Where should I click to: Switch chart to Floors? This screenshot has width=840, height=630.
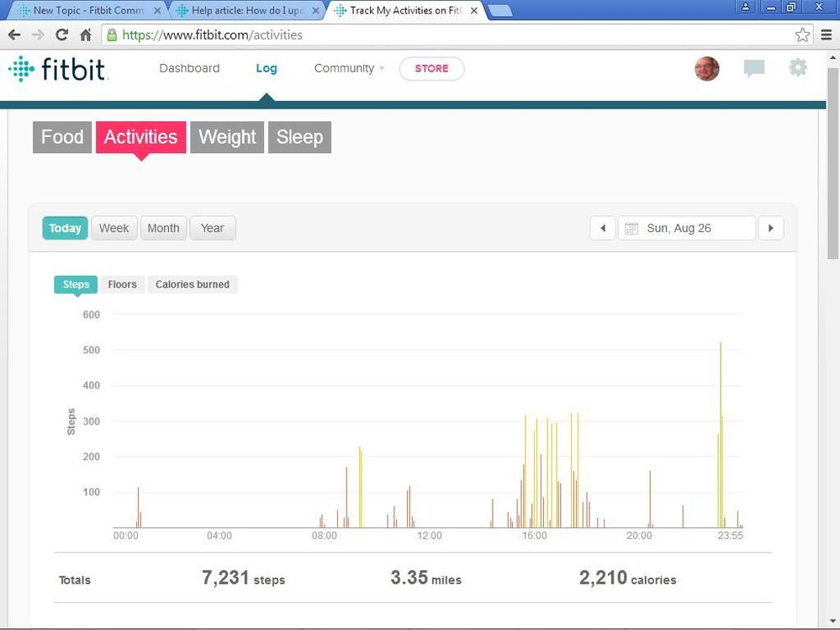point(122,284)
